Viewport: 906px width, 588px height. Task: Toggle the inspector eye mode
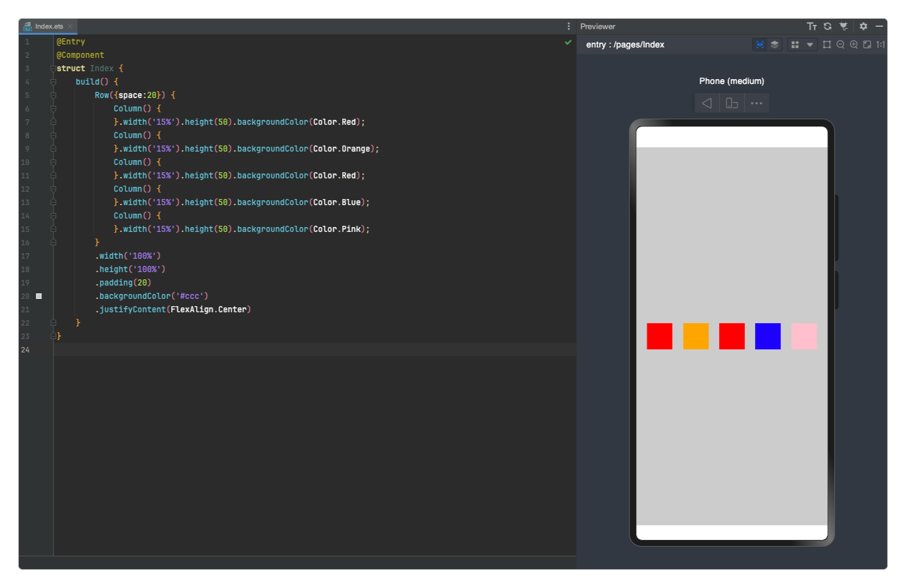[760, 44]
